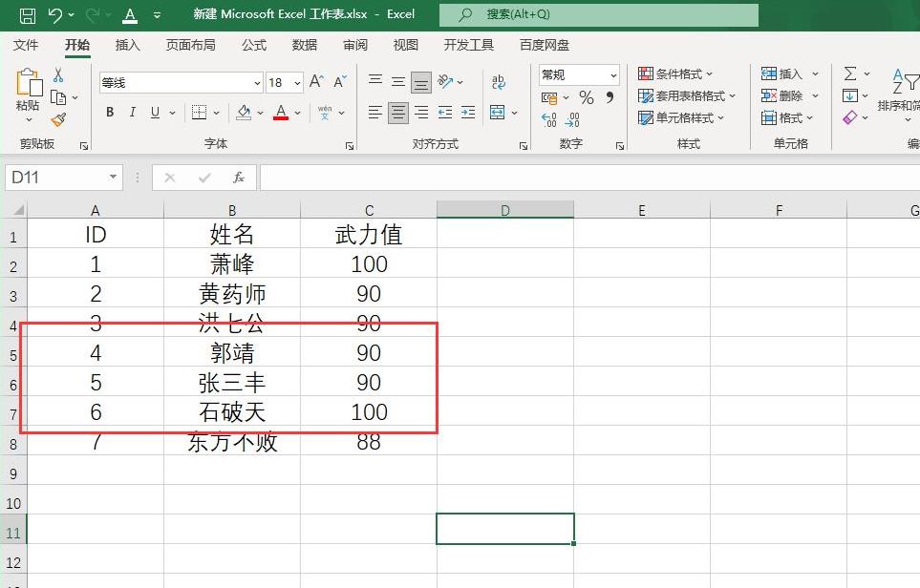
Task: Select column D header
Action: pyautogui.click(x=505, y=210)
